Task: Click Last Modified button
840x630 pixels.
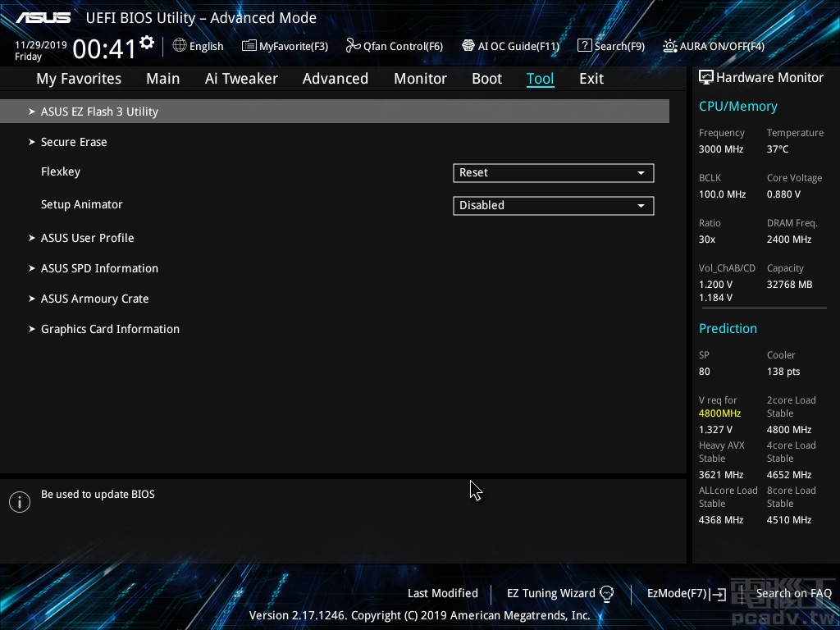Action: (x=442, y=594)
